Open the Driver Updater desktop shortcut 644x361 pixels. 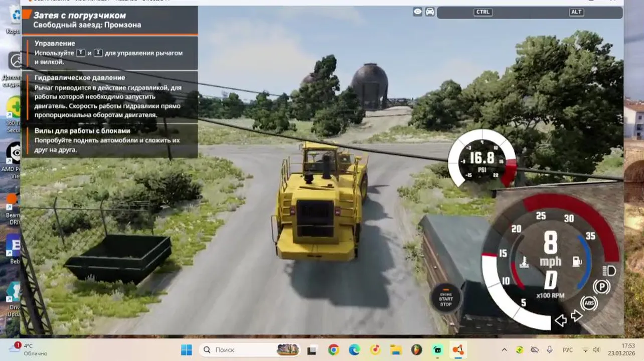14,300
